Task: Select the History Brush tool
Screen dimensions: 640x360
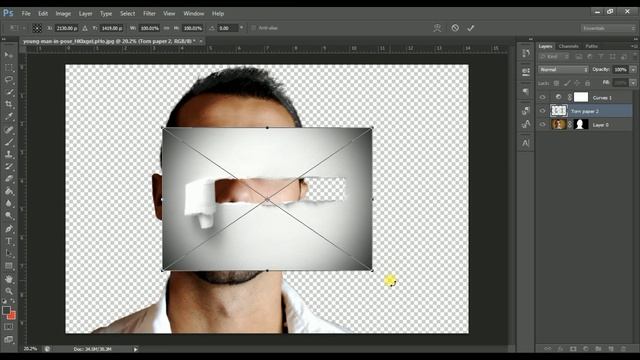Action: tap(9, 167)
